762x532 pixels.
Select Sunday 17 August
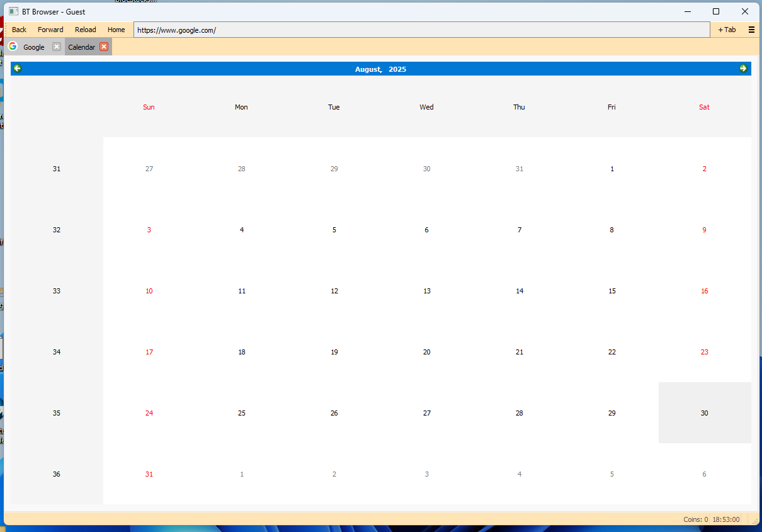tap(149, 352)
